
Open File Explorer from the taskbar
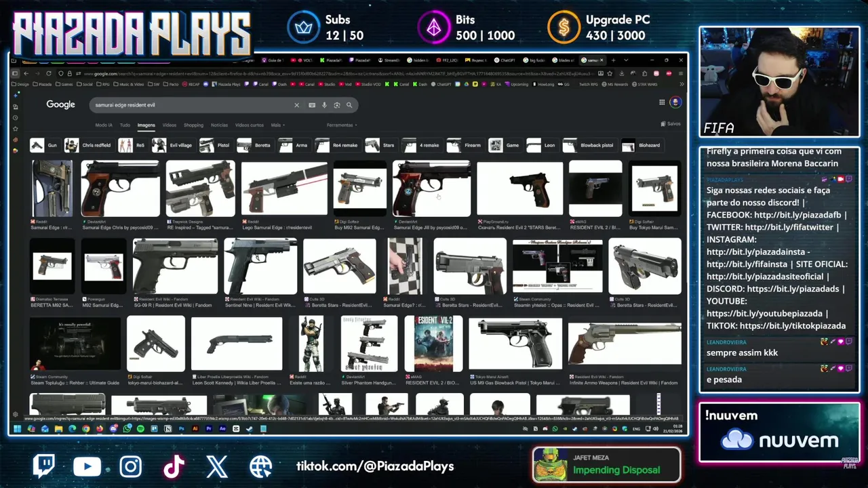59,429
